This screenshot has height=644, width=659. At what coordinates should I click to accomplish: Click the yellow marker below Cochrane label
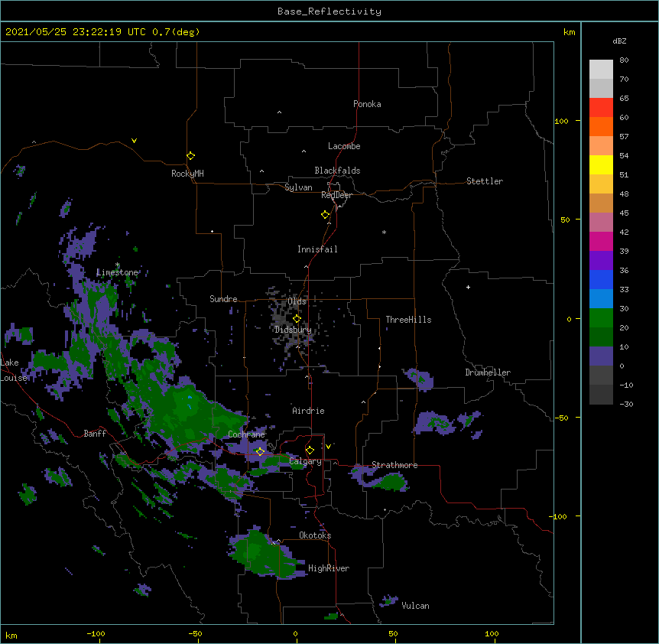click(260, 451)
